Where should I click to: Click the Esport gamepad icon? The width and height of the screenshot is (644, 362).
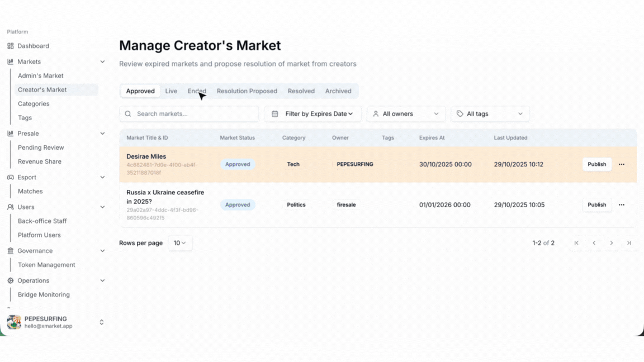(x=11, y=177)
